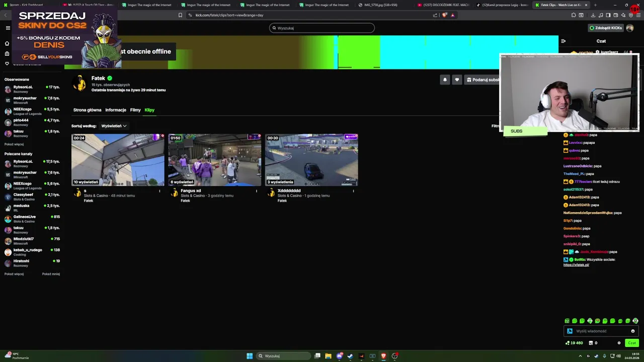Viewport: 644px width, 362px height.
Task: Select the Klipy tab
Action: (149, 110)
